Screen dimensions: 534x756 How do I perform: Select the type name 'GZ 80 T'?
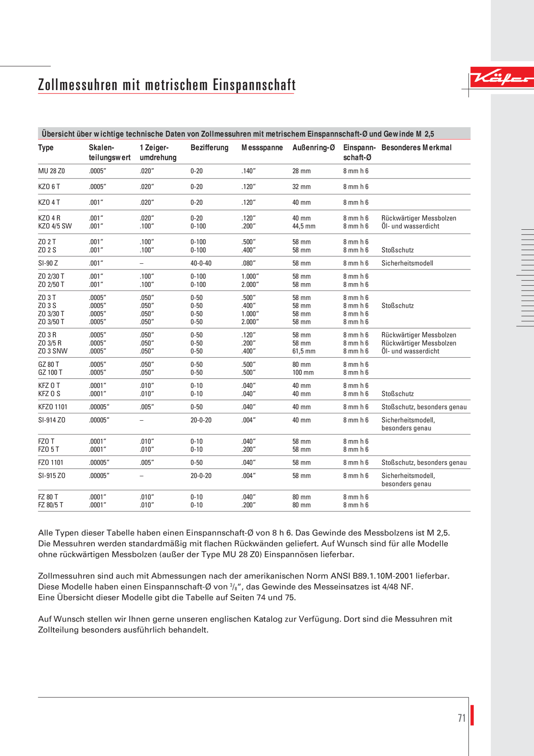[x=49, y=365]
